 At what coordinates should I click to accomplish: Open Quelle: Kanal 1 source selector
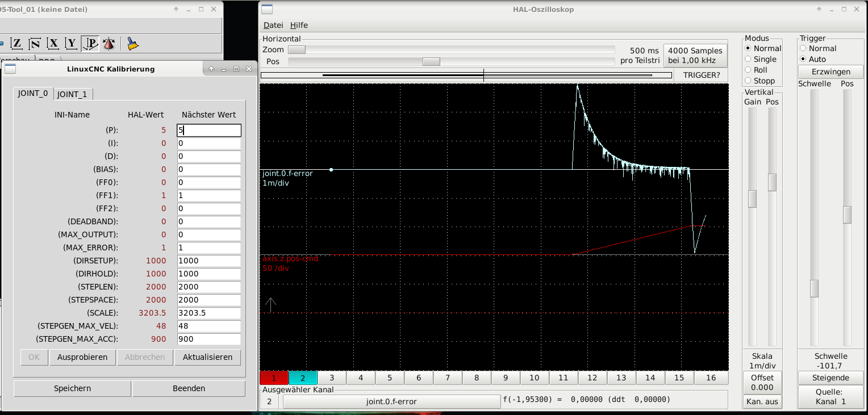point(831,396)
